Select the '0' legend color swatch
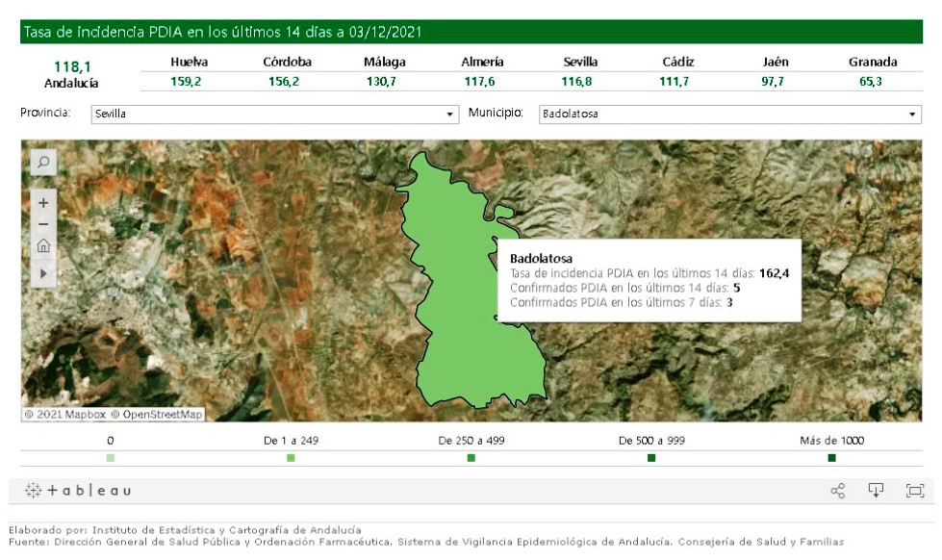The image size is (942, 560). pyautogui.click(x=111, y=458)
